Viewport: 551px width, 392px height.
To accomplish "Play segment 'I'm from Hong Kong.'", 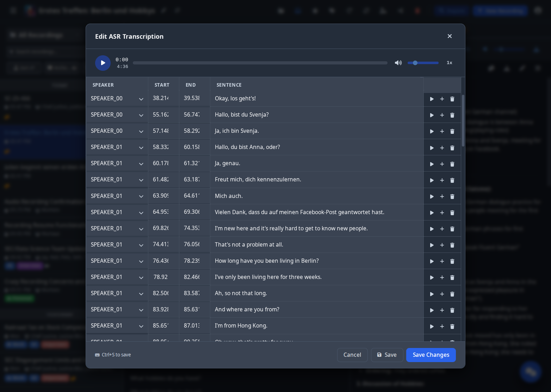I will [x=432, y=326].
